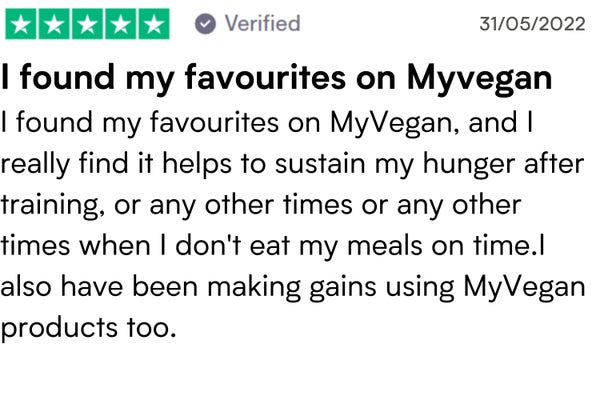This screenshot has width=600, height=400.
Task: Open the review title about Myvegan favourites
Action: pyautogui.click(x=276, y=79)
